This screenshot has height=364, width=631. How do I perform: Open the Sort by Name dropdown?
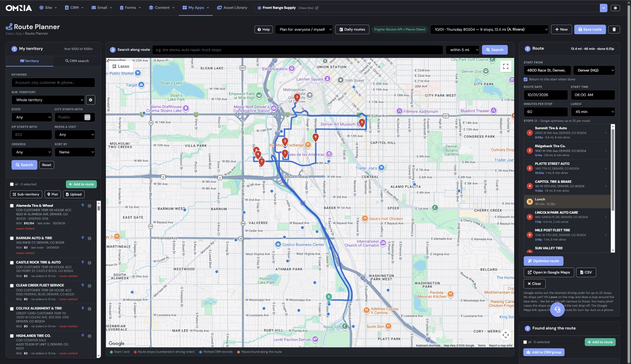(x=75, y=152)
